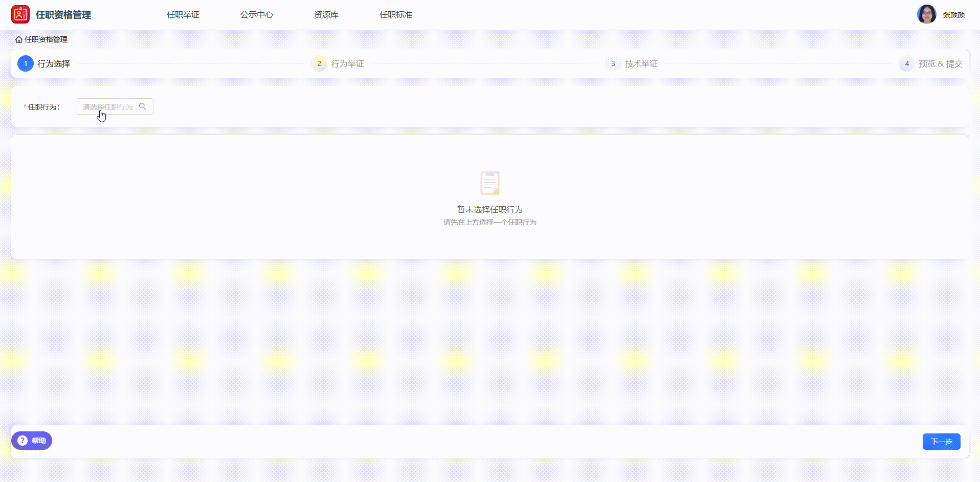The width and height of the screenshot is (980, 482).
Task: Open the 任职标准 navigation menu
Action: click(395, 14)
